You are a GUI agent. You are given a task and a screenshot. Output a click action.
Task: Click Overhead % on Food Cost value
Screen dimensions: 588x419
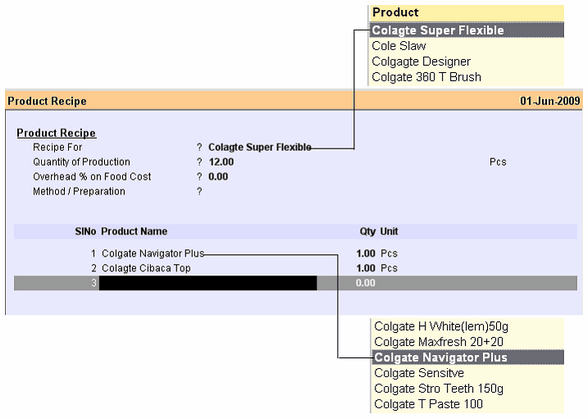click(x=218, y=177)
